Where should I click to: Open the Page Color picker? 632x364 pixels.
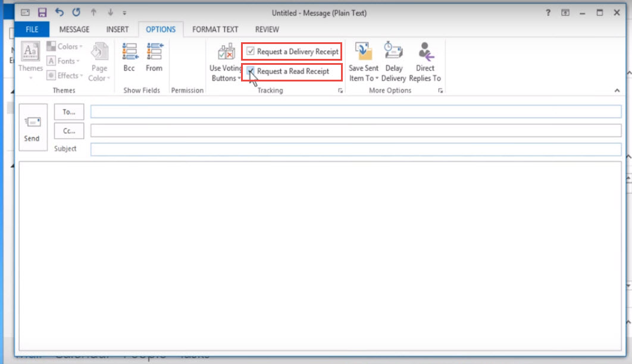(x=99, y=62)
